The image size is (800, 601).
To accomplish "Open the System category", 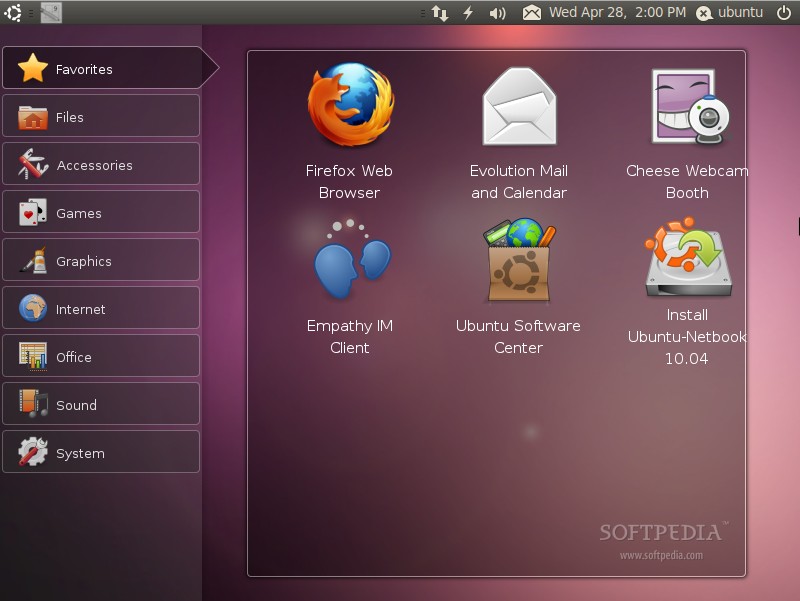I will (101, 452).
